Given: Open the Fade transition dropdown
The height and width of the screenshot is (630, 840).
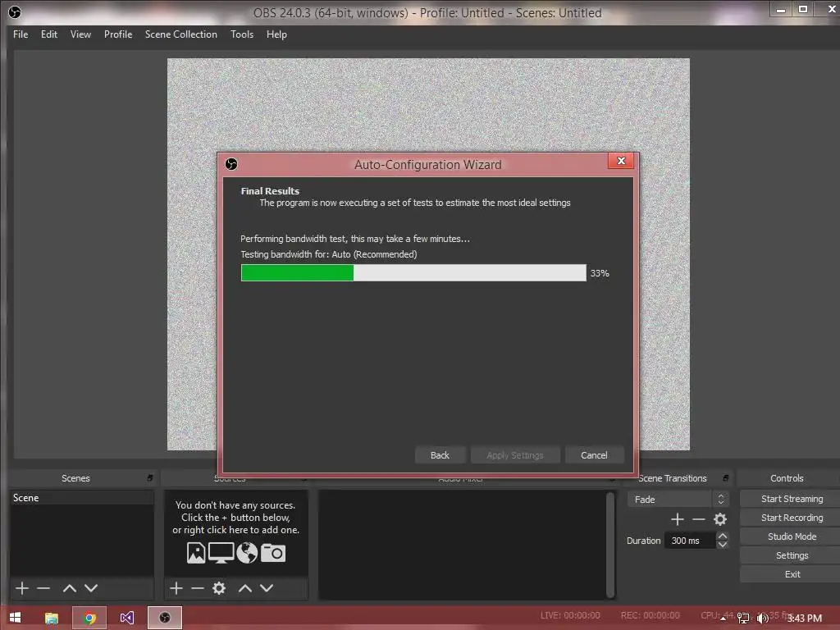Looking at the screenshot, I should point(678,500).
